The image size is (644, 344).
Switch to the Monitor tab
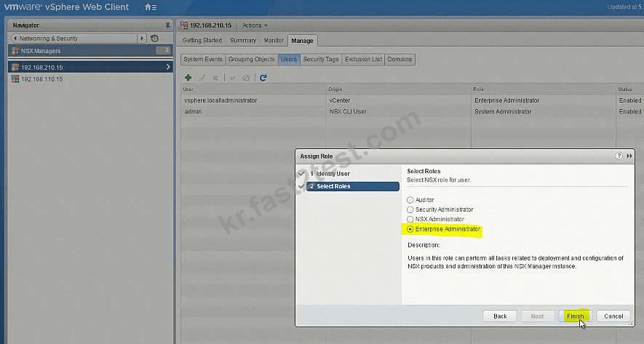coord(274,40)
